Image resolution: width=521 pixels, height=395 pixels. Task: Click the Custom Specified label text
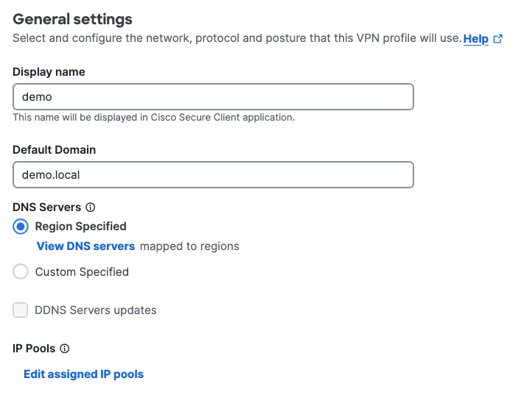coord(82,272)
